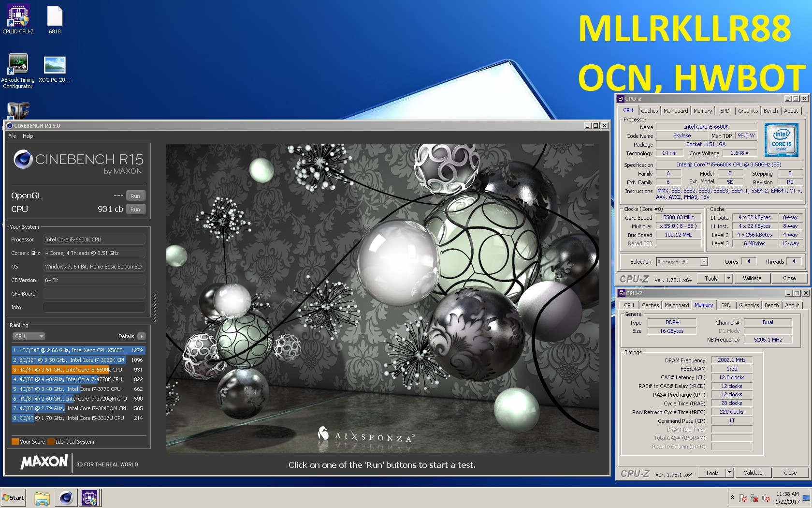Switch to Bench tab in lower CPU-Z window
This screenshot has height=508, width=812.
pos(772,305)
